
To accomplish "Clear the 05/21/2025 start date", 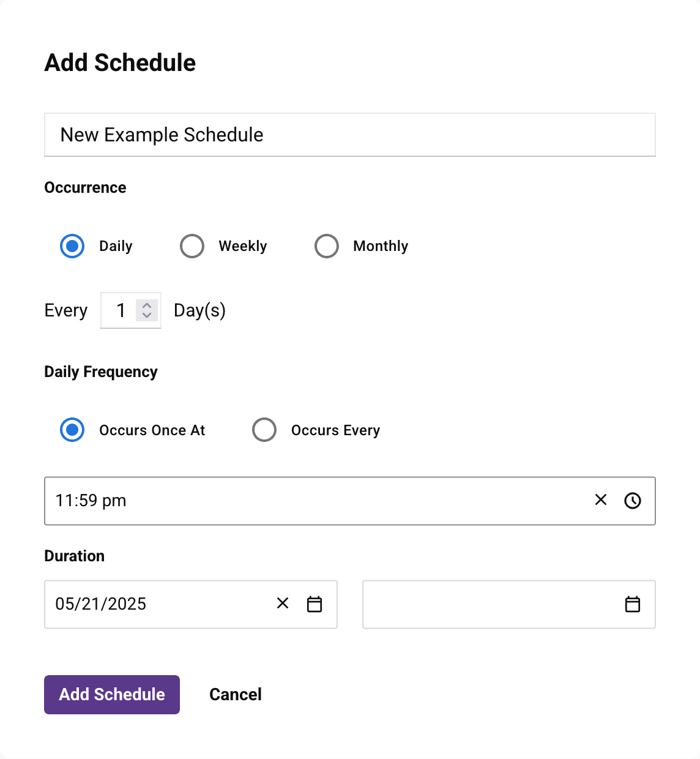I will coord(282,604).
